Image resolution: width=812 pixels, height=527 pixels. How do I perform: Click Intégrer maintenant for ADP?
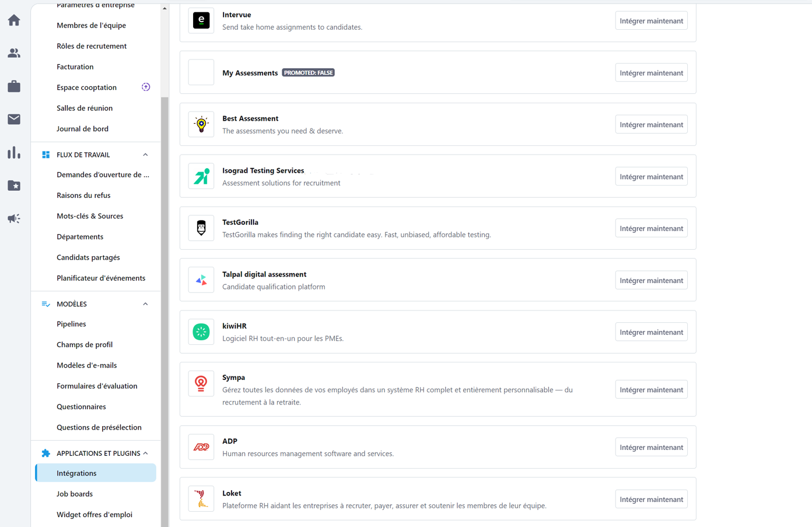coord(651,448)
